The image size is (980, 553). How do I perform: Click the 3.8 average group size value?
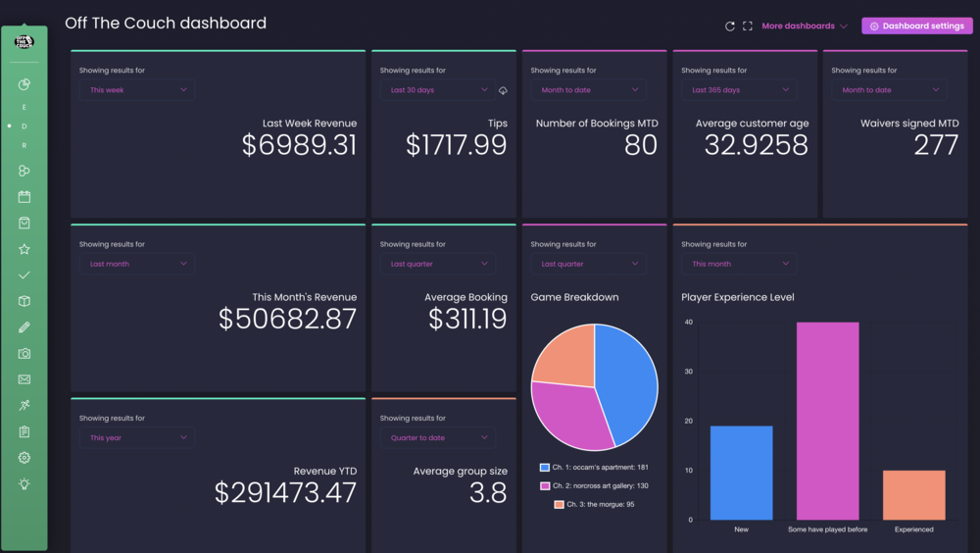[x=488, y=493]
